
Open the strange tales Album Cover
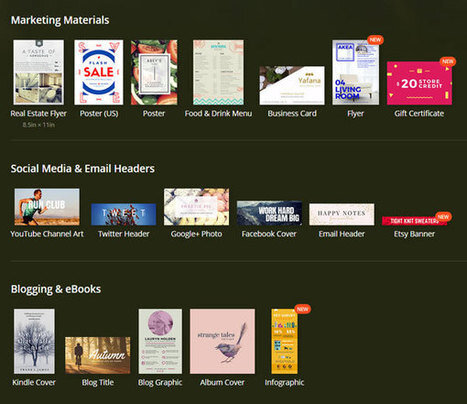pyautogui.click(x=222, y=341)
